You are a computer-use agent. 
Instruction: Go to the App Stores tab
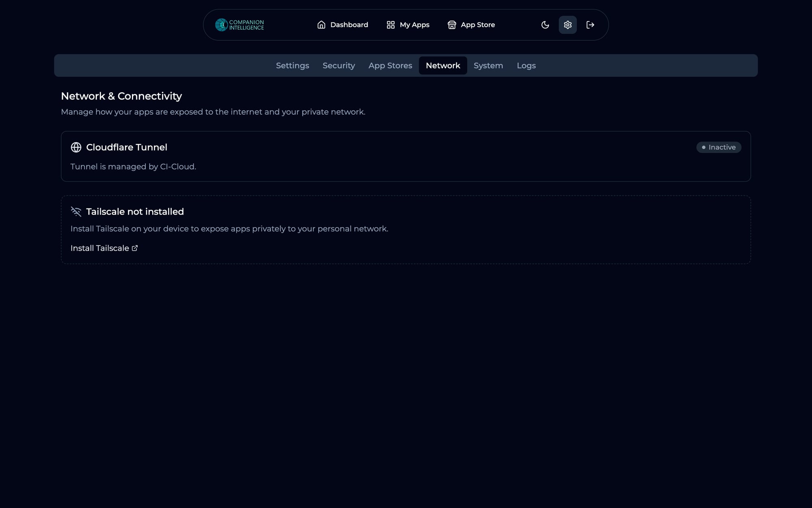(x=390, y=65)
